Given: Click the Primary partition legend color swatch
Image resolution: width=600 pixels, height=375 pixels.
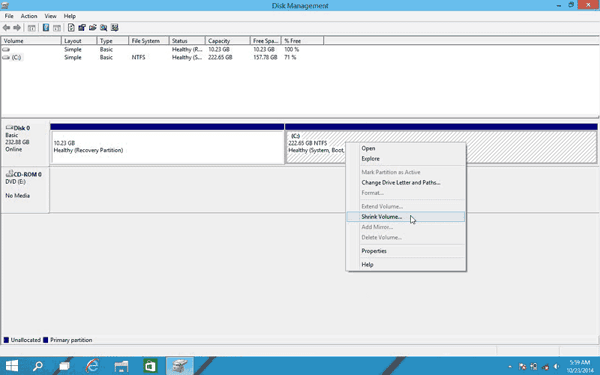Looking at the screenshot, I should tap(46, 340).
